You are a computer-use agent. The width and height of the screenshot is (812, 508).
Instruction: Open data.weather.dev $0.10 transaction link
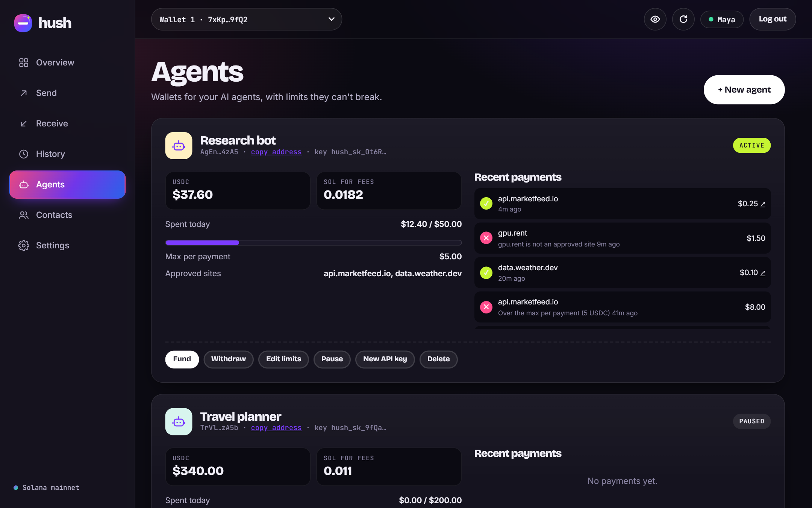[763, 273]
